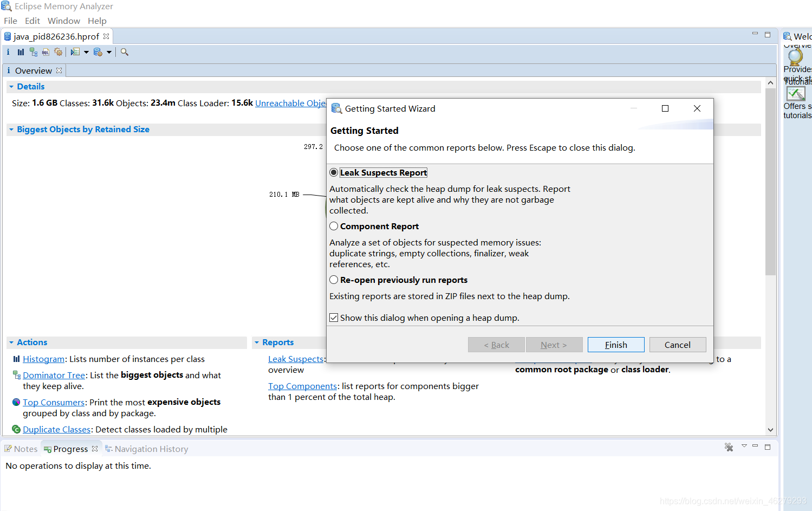Click the Overview vertical scrollbar thumb

coord(770,182)
